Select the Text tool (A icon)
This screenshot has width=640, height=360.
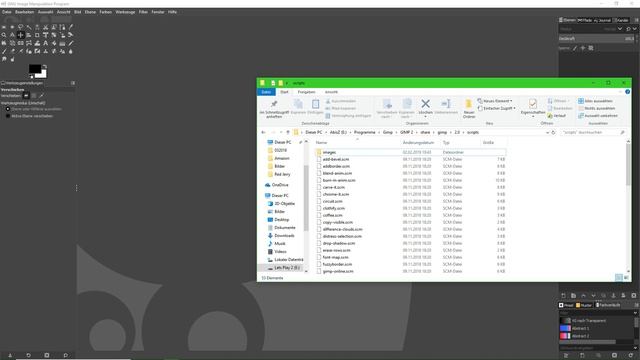[45, 43]
